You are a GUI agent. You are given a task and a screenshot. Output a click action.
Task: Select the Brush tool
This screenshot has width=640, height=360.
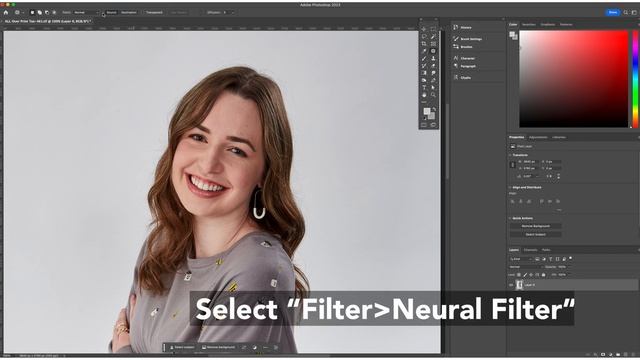(424, 58)
